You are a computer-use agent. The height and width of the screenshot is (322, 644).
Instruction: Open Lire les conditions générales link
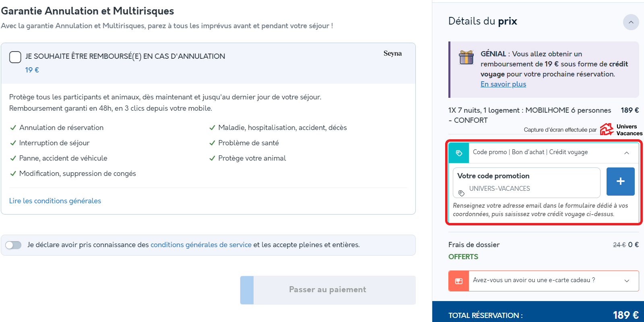point(55,201)
